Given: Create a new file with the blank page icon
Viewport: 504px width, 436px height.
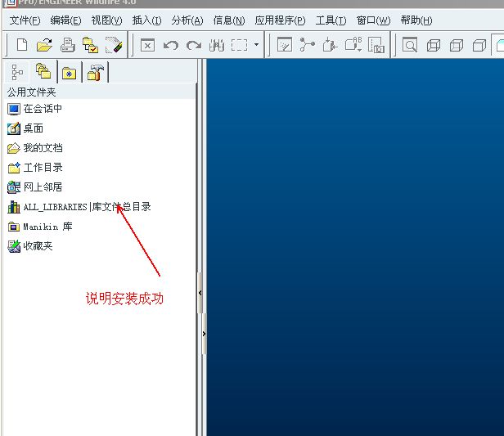Looking at the screenshot, I should 22,45.
